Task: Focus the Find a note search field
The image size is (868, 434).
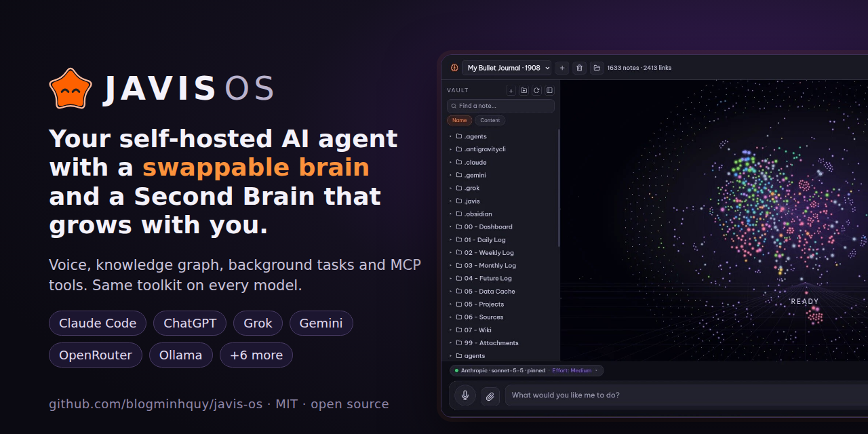Action: click(x=500, y=106)
